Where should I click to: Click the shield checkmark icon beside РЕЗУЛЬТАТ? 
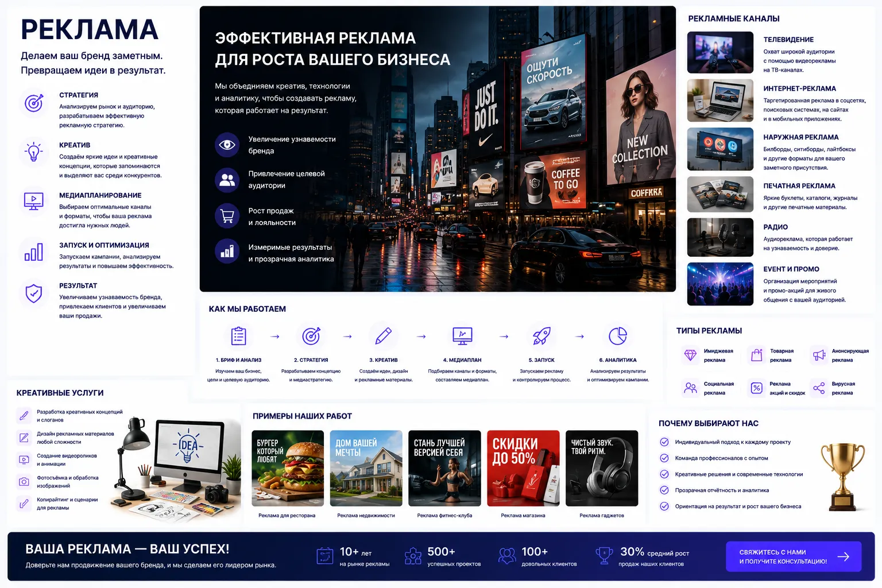click(34, 293)
